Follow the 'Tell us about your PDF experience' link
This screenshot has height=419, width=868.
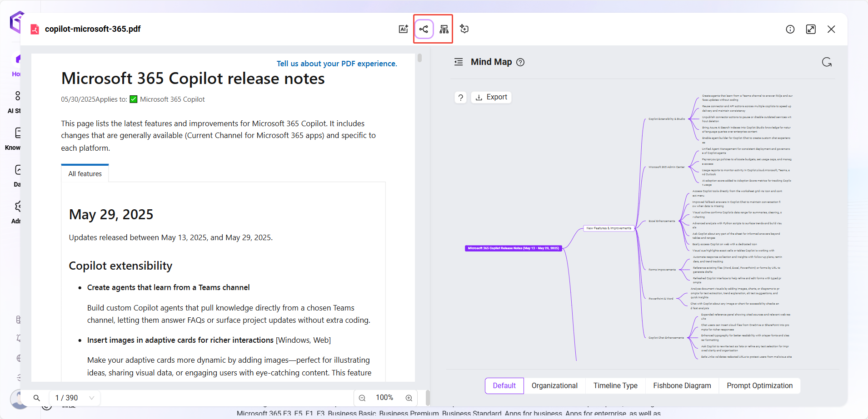pyautogui.click(x=337, y=64)
